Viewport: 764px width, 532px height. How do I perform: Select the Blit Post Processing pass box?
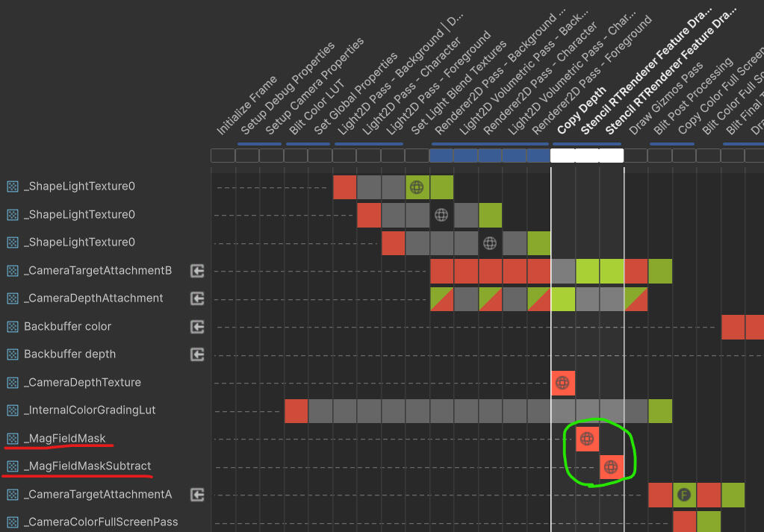pos(659,155)
